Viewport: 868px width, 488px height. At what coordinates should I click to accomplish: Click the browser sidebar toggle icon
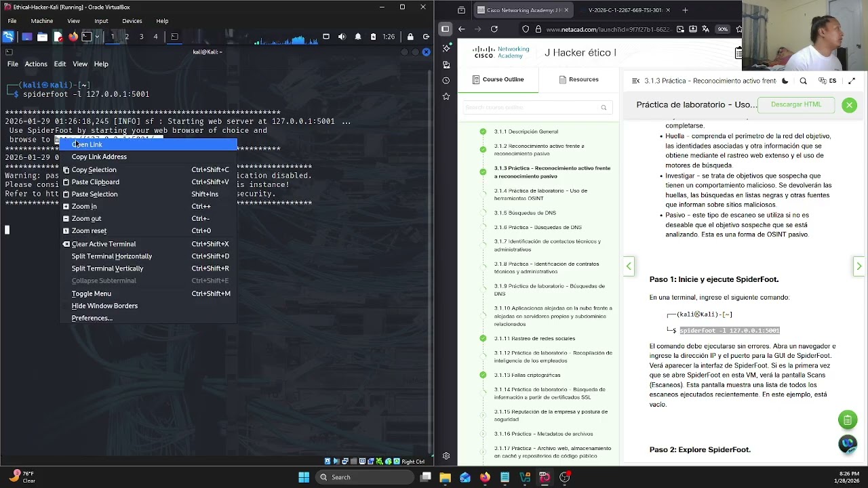pyautogui.click(x=445, y=29)
